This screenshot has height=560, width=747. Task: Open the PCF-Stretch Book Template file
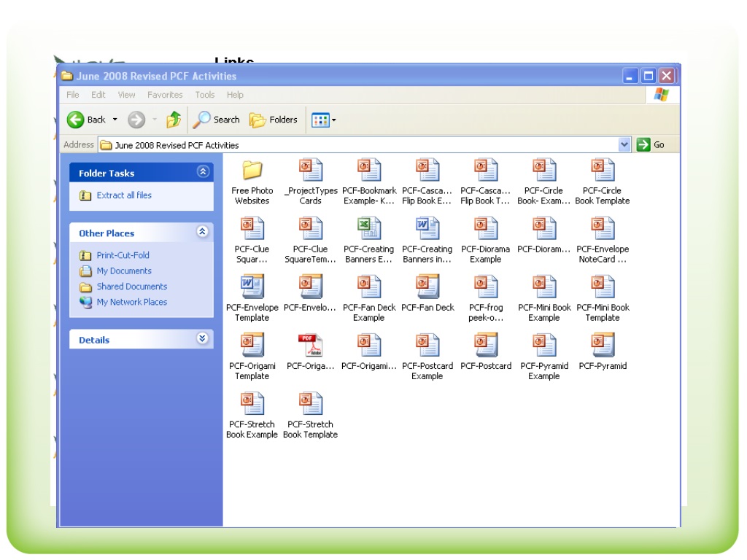click(310, 404)
